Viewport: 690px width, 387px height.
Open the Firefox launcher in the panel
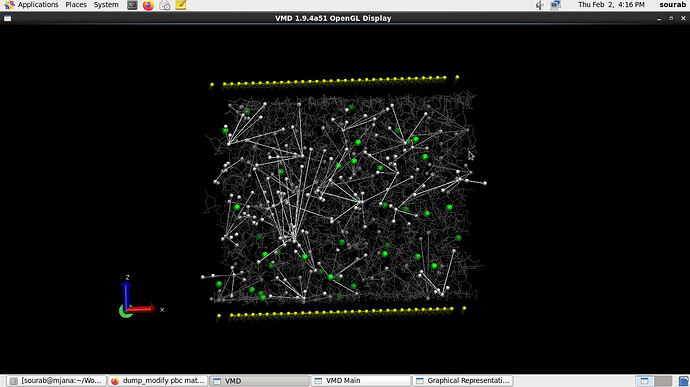(148, 5)
